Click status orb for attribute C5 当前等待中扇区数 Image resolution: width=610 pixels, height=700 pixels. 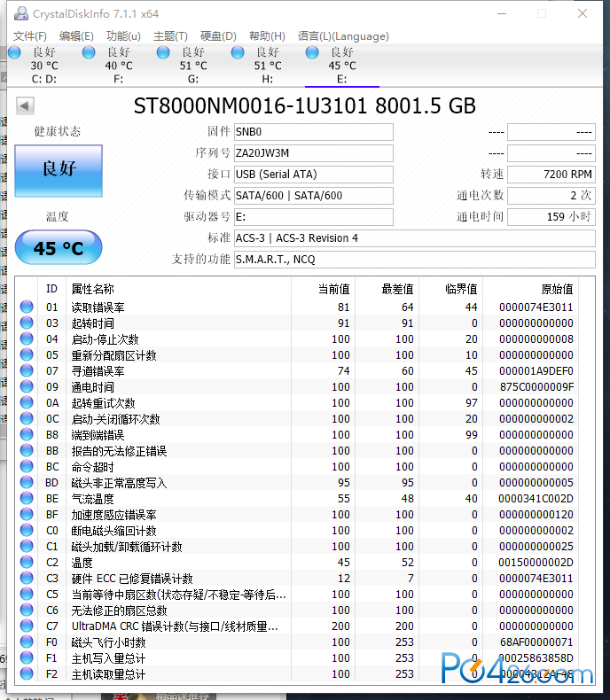click(27, 594)
